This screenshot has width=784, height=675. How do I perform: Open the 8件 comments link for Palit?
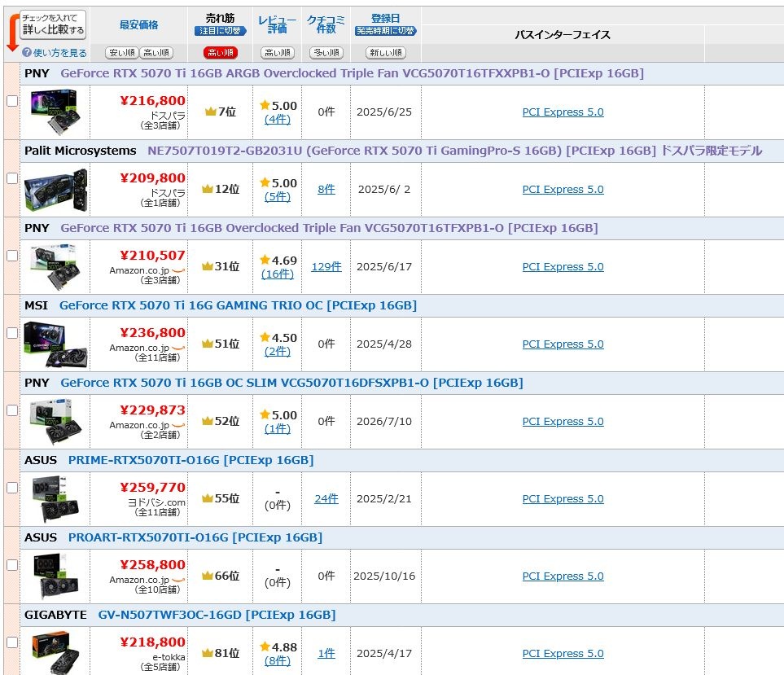326,190
